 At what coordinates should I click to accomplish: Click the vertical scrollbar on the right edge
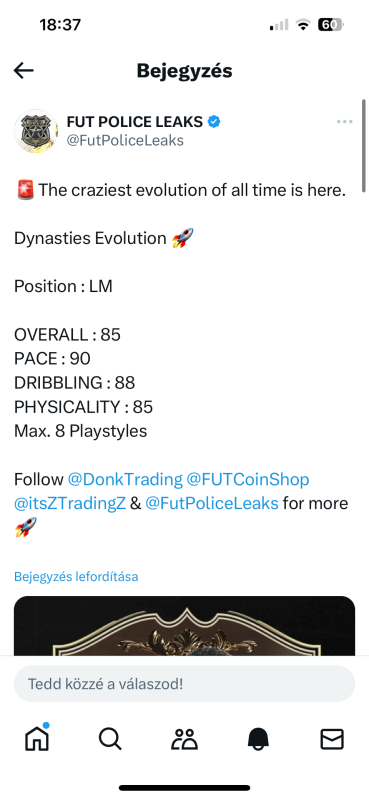[363, 145]
